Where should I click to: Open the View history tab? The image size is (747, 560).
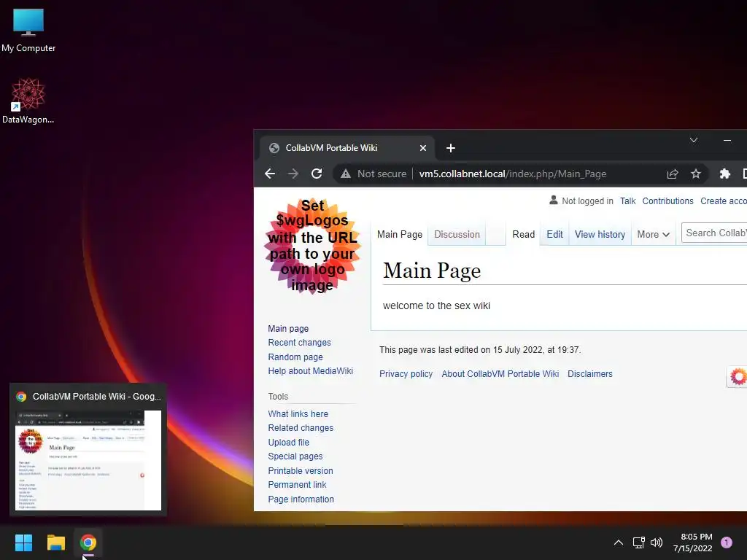coord(600,234)
